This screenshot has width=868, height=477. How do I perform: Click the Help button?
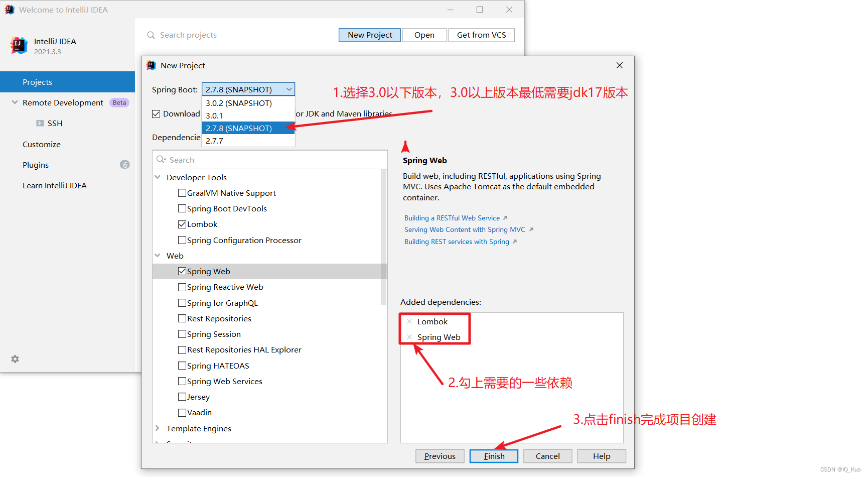pyautogui.click(x=602, y=456)
